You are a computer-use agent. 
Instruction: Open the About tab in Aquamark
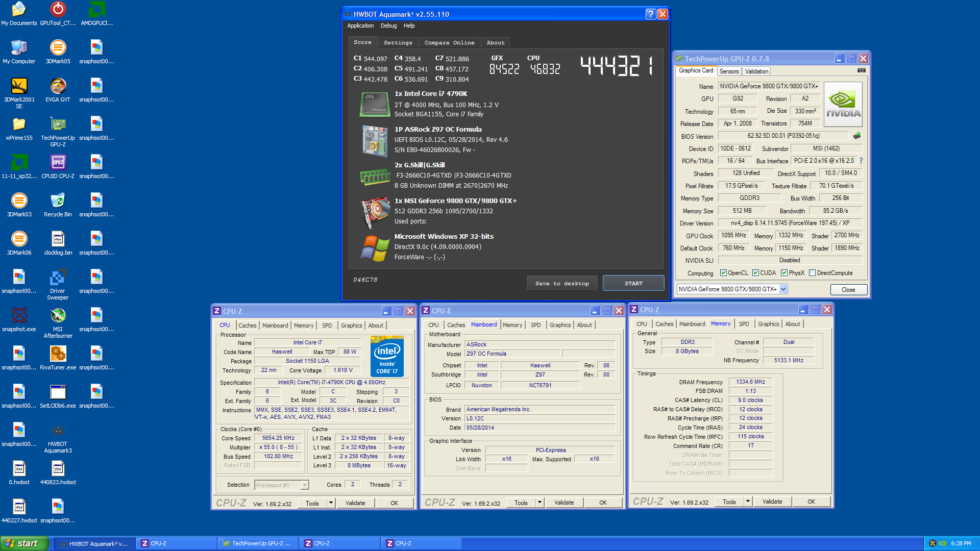click(495, 43)
